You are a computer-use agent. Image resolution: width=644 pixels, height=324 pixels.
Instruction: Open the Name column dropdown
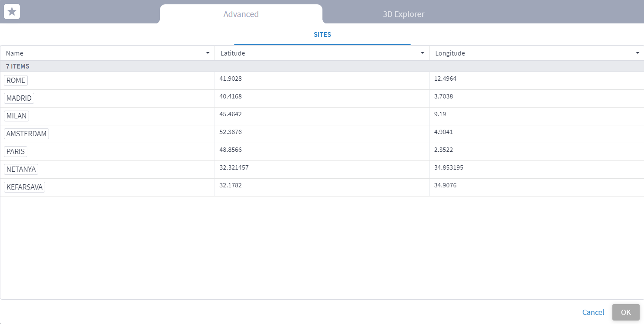point(208,53)
